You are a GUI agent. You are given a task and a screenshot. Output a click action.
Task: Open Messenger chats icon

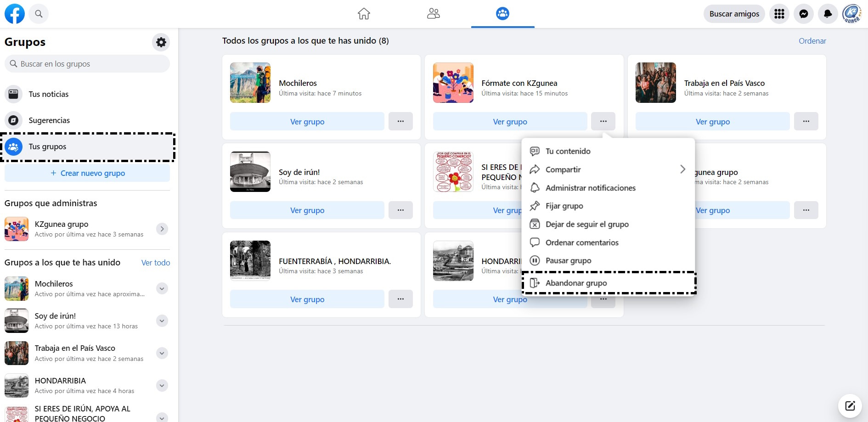click(x=803, y=14)
